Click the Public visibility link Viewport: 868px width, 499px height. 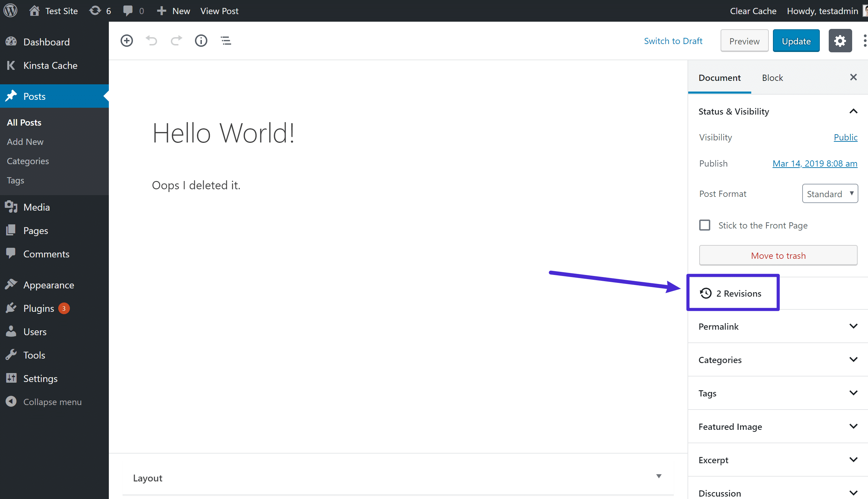pos(846,137)
